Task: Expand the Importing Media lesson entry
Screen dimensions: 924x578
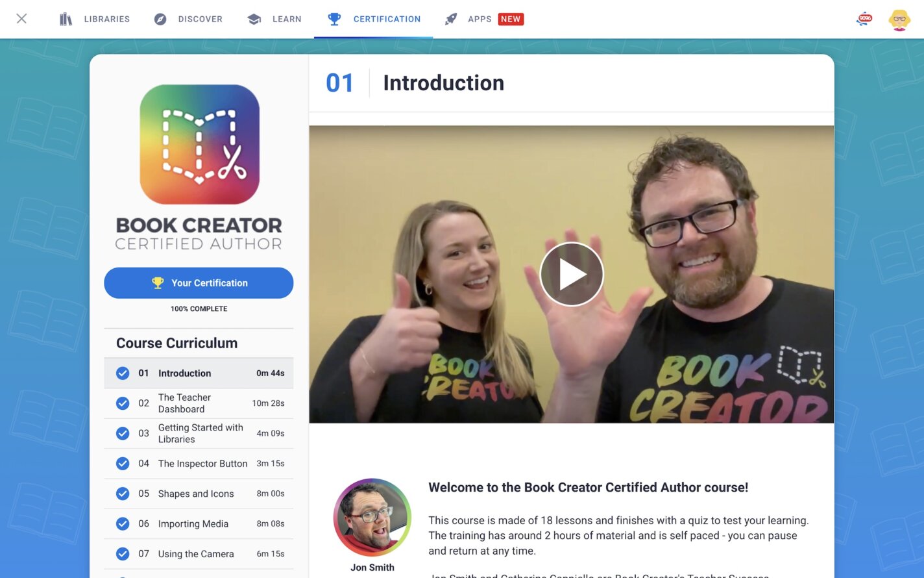Action: pyautogui.click(x=193, y=523)
